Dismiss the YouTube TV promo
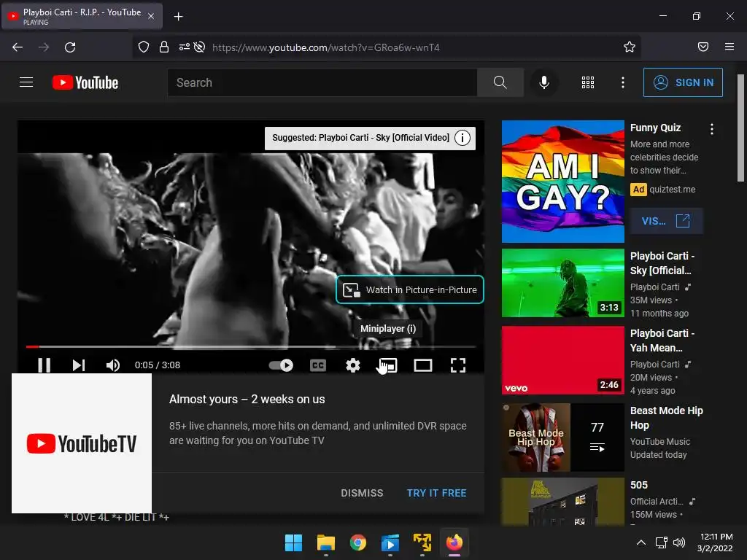Screen dimensions: 747x560 pos(362,493)
